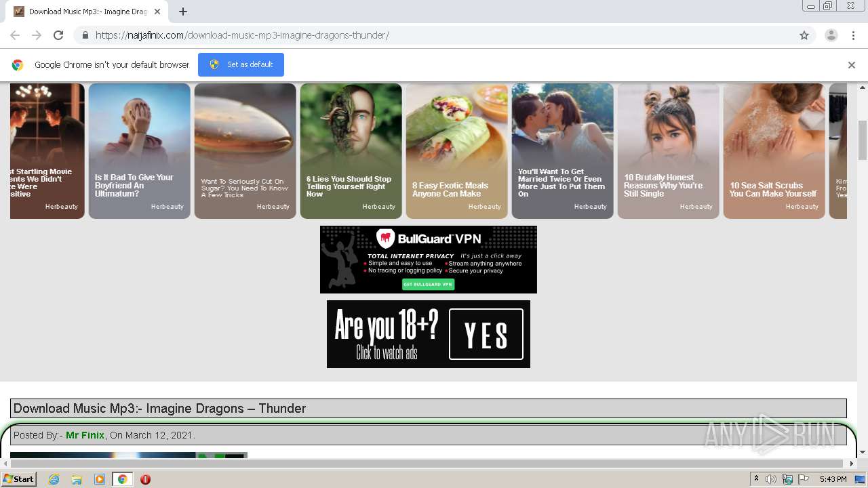
Task: Open '10 Brutally Honest Reasons' article card
Action: pos(669,151)
